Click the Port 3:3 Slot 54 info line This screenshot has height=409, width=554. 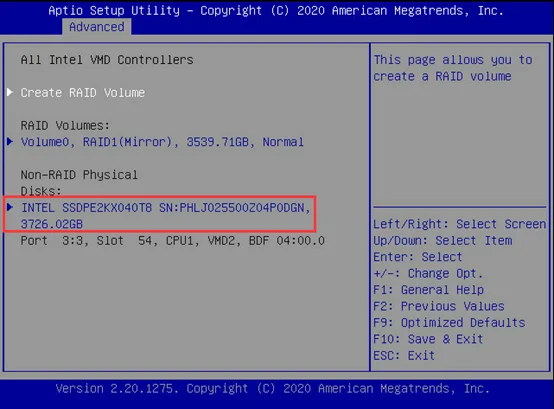pos(172,241)
